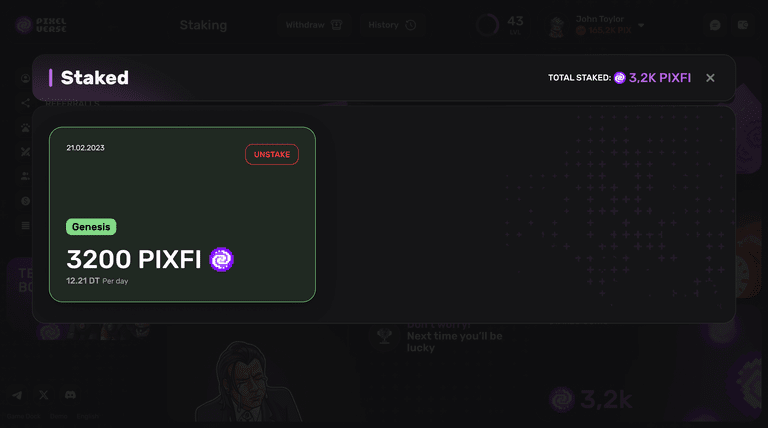
Task: Open the profile icon in left sidebar
Action: (x=25, y=78)
